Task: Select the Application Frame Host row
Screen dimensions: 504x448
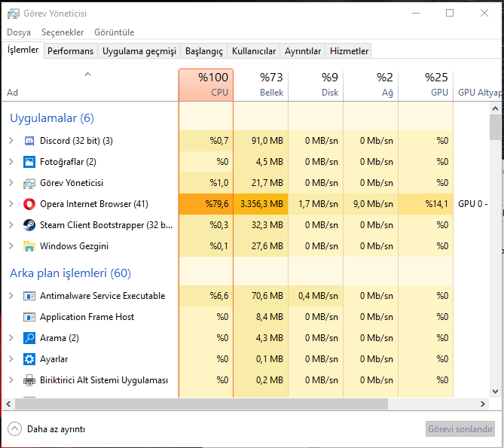Action: (87, 317)
